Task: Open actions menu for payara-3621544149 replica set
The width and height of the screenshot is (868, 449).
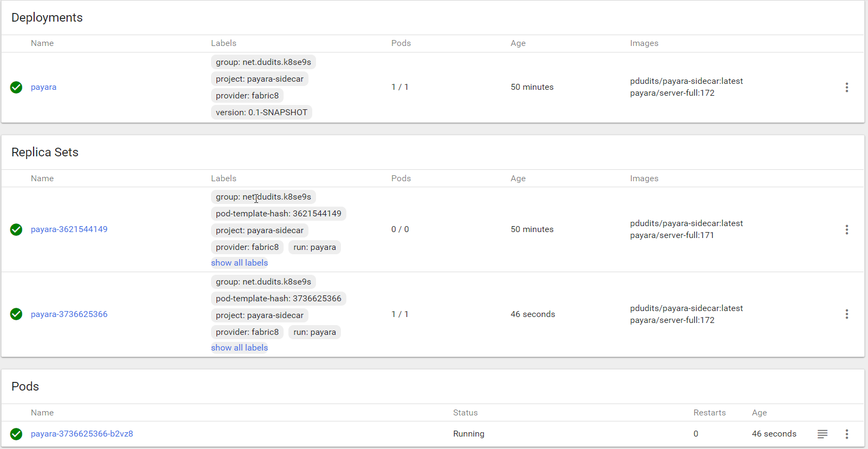Action: (x=847, y=229)
